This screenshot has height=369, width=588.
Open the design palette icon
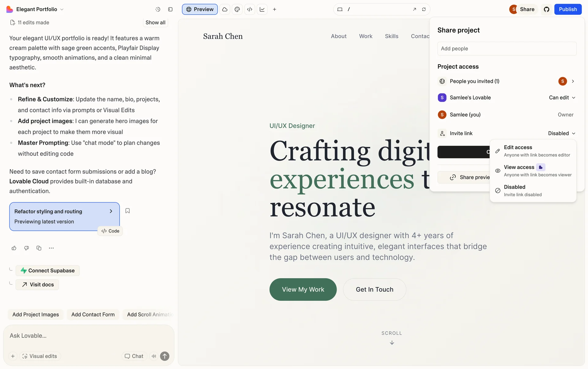click(237, 9)
